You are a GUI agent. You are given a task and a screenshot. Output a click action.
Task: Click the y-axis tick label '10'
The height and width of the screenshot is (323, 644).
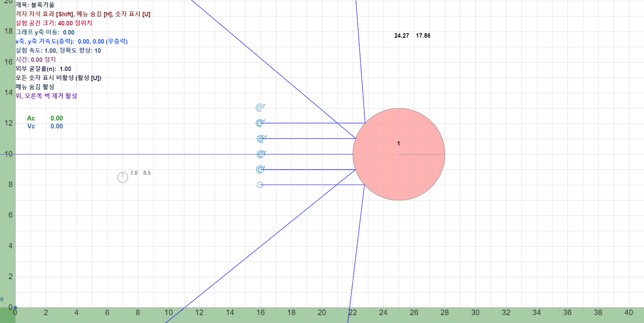point(9,154)
